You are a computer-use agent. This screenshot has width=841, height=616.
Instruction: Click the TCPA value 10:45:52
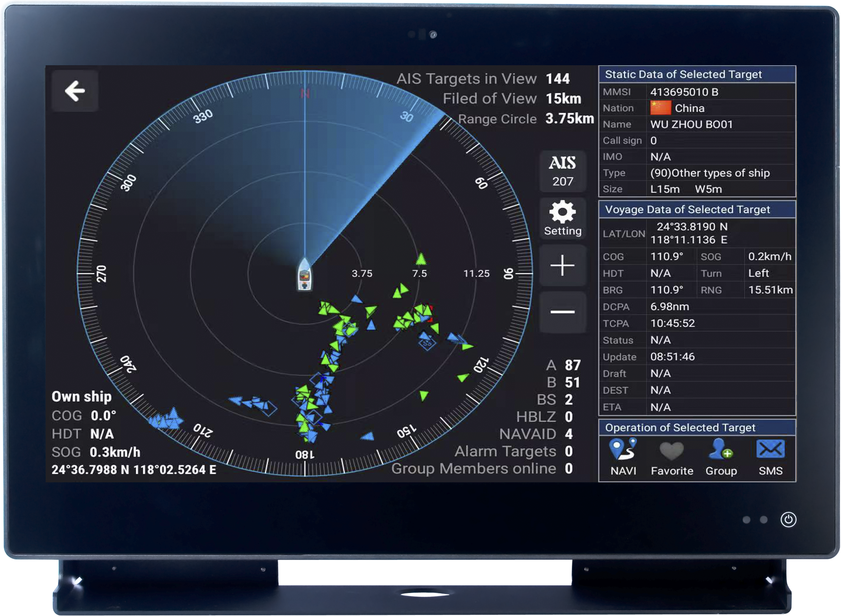point(673,323)
